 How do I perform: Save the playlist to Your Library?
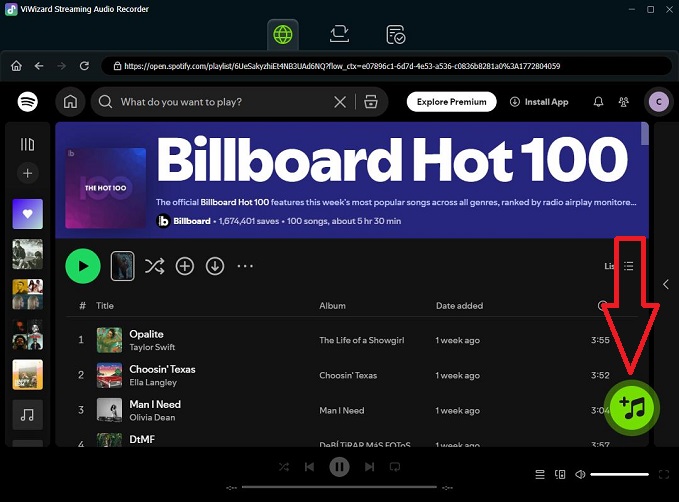(x=185, y=266)
